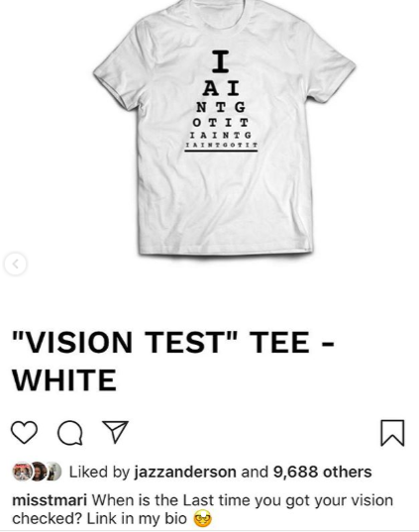Tap the eye chart graphic on shirt
The height and width of the screenshot is (532, 419).
coord(221,101)
